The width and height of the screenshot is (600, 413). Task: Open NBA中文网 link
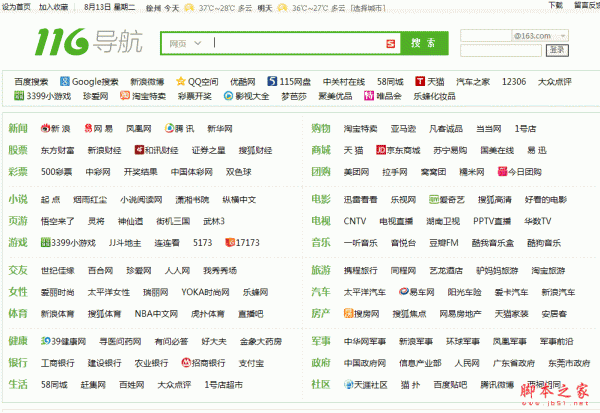[156, 314]
